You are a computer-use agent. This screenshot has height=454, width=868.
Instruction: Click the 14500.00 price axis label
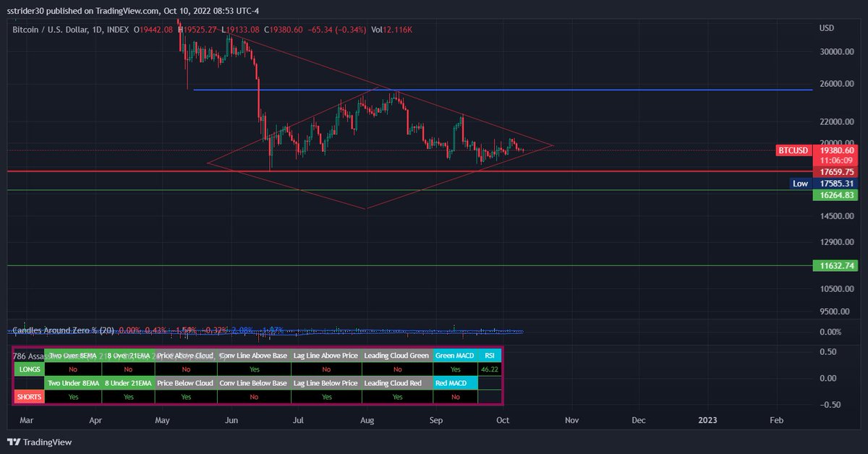(x=836, y=216)
